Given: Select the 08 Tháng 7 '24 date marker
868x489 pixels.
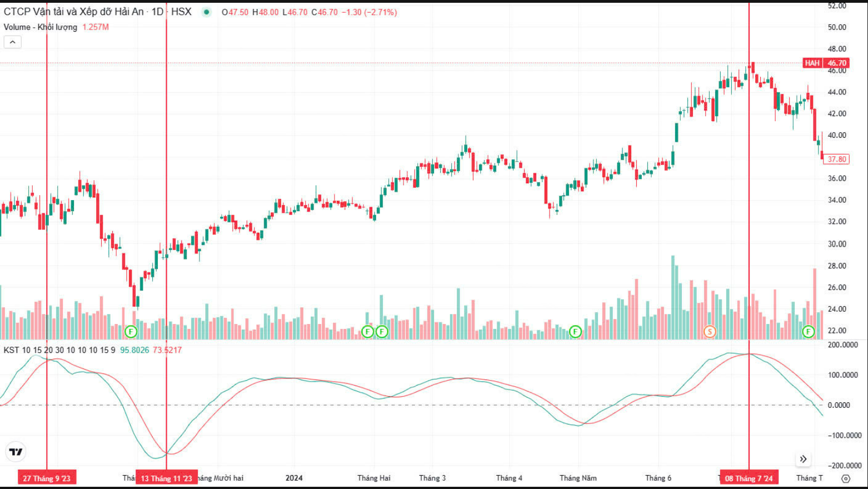Looking at the screenshot, I should 749,478.
